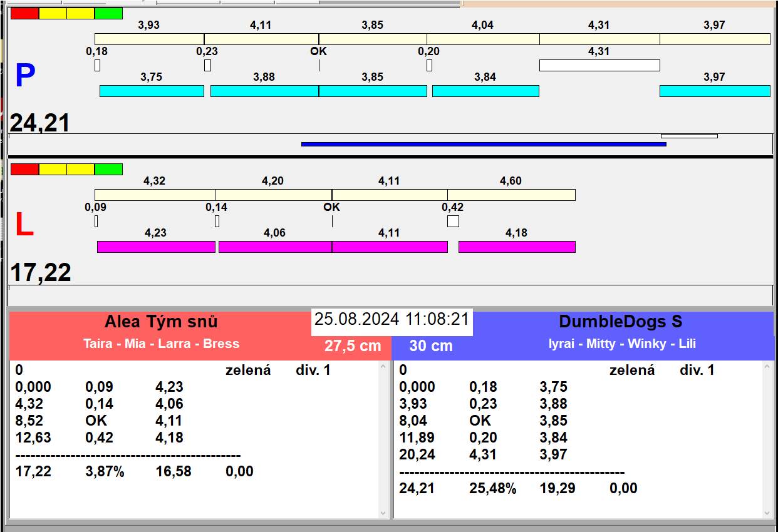The width and height of the screenshot is (778, 532).
Task: Select the white 4,31 bar in lane P
Action: coord(599,65)
